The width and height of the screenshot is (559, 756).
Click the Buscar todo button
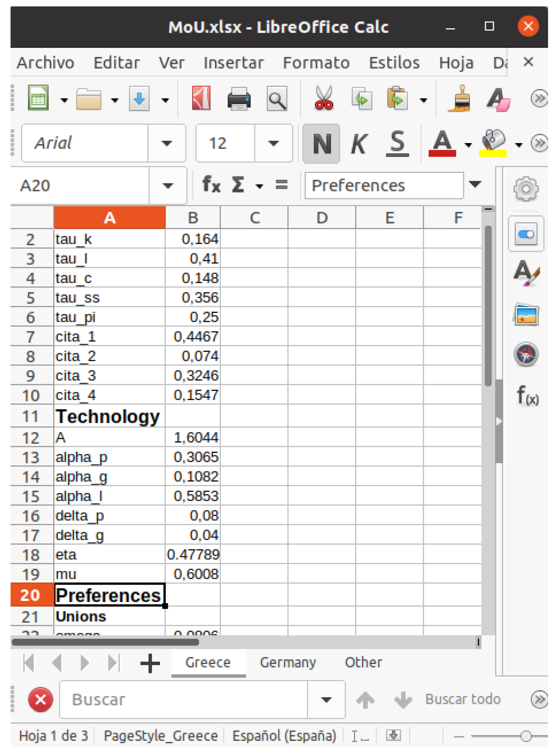[x=463, y=699]
